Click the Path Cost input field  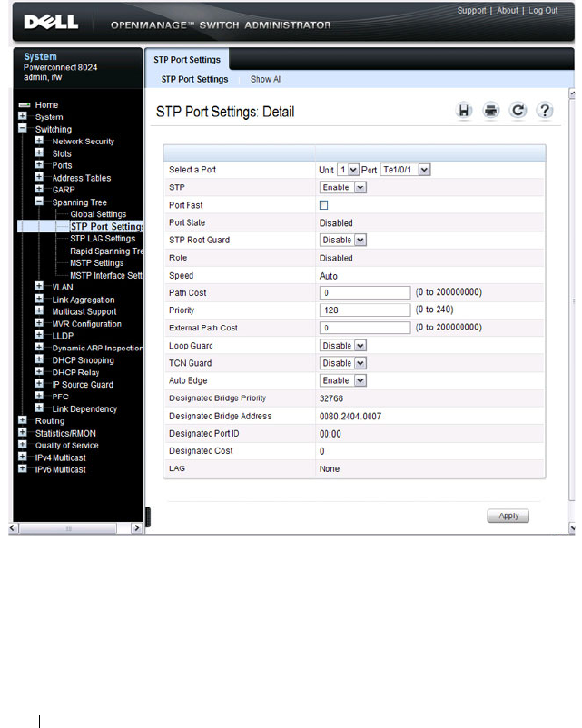tap(365, 292)
